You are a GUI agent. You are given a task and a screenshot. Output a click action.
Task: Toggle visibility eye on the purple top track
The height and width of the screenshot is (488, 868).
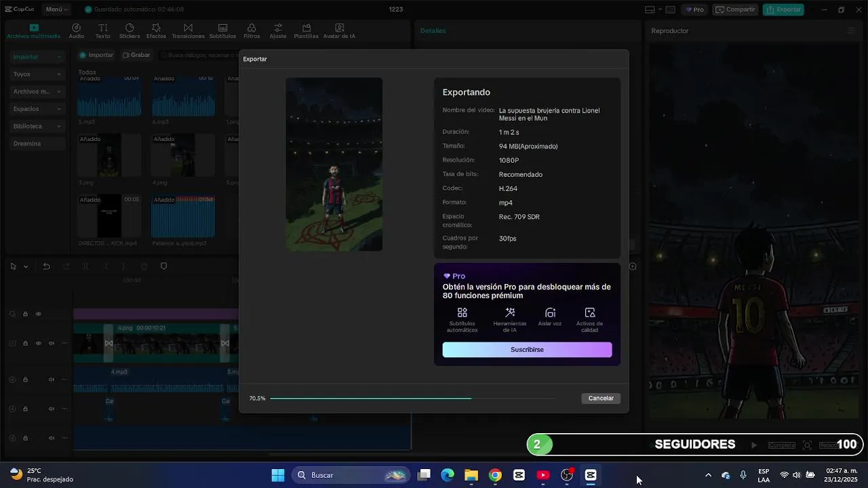pos(38,314)
